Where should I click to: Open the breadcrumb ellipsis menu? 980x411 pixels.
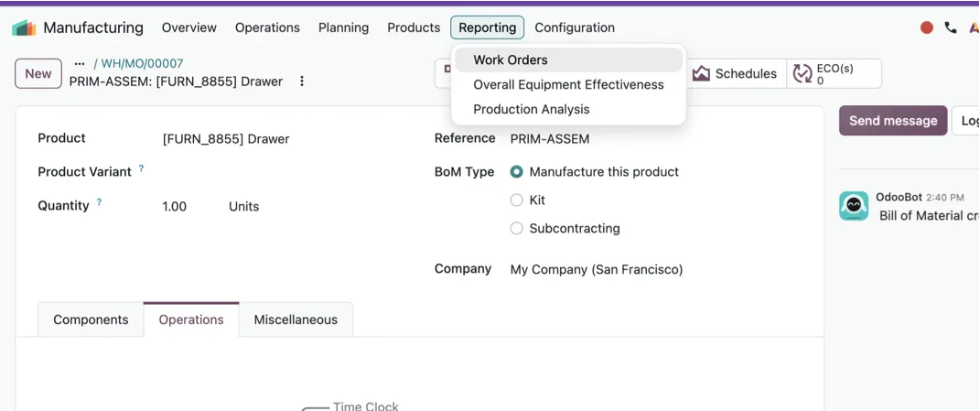pos(80,63)
